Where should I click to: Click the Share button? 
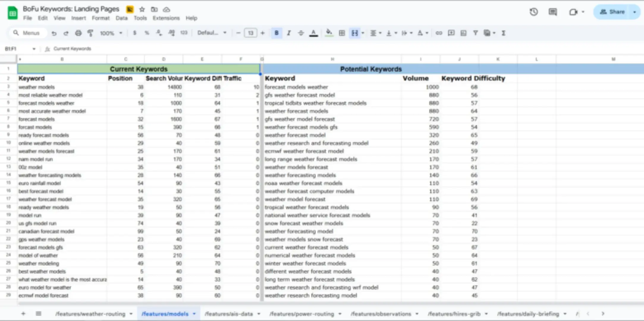pos(612,12)
